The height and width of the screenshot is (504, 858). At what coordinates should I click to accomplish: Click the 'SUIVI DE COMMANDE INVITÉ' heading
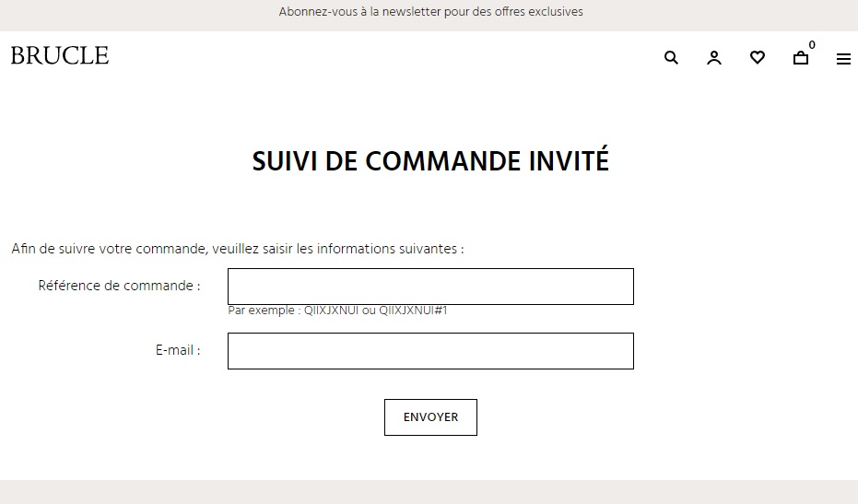tap(430, 161)
